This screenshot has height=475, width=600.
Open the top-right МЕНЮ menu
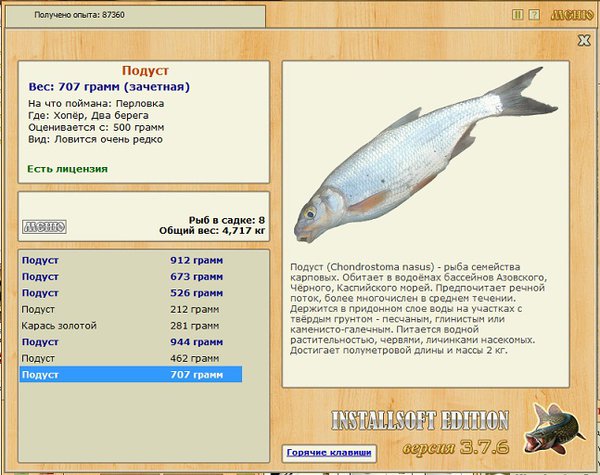pyautogui.click(x=572, y=15)
